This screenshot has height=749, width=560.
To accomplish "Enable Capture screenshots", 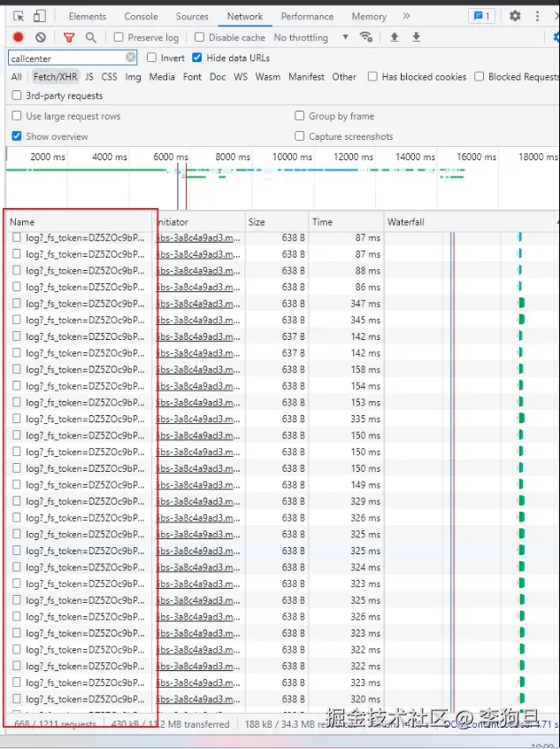I will (x=300, y=136).
